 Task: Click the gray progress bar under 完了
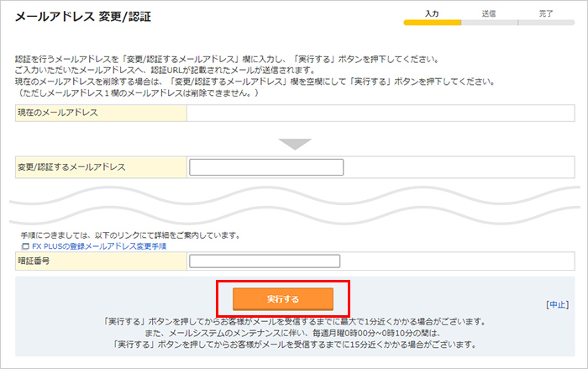pos(546,23)
